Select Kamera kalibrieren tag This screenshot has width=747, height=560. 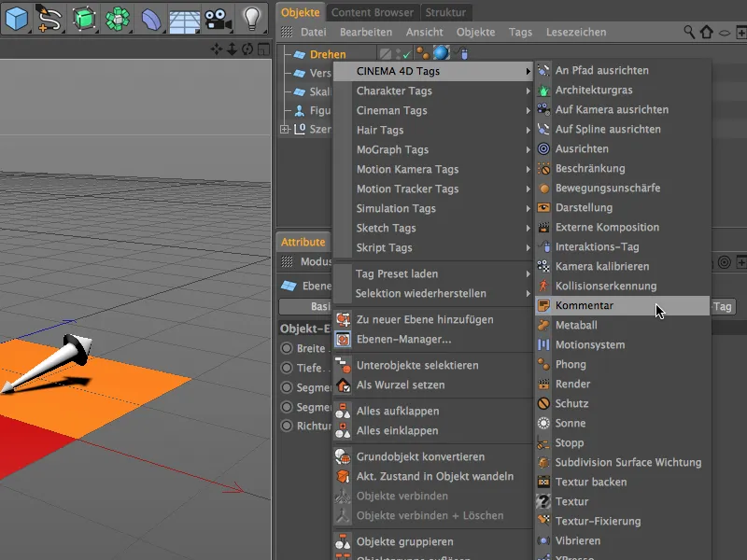(x=622, y=267)
